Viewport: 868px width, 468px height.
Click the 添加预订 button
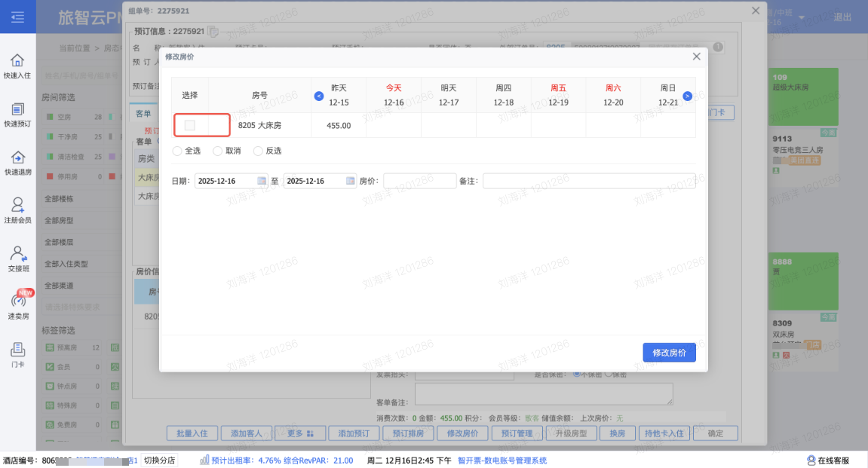coord(354,433)
